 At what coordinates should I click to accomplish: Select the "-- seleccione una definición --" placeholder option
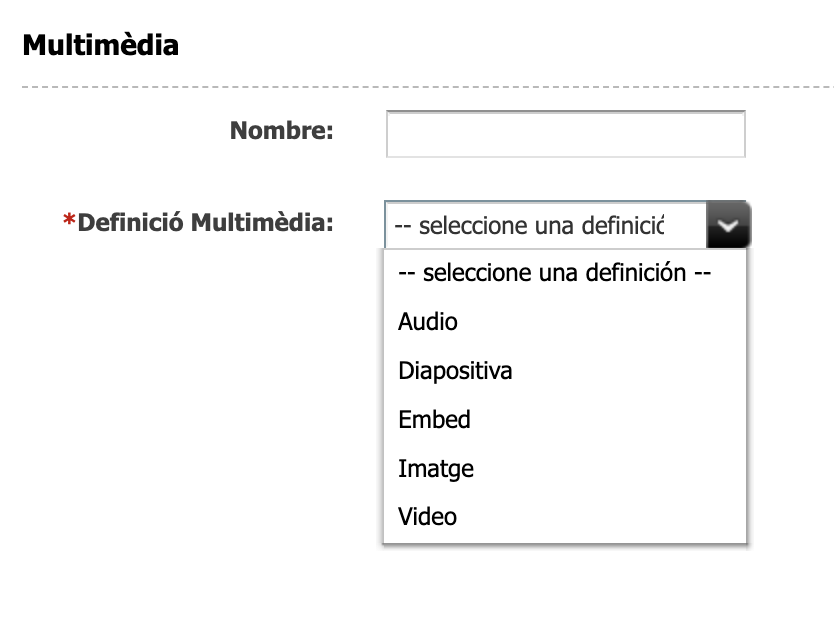point(554,273)
